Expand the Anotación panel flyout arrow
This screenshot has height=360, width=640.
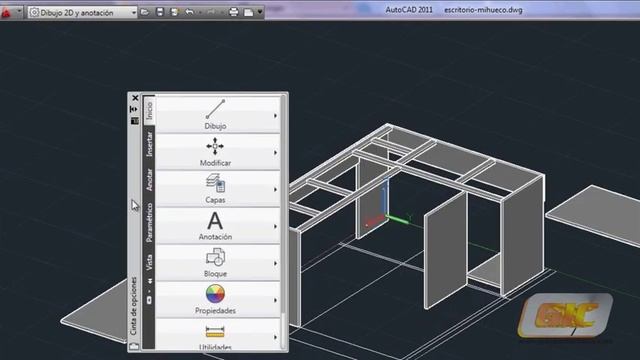pyautogui.click(x=276, y=226)
